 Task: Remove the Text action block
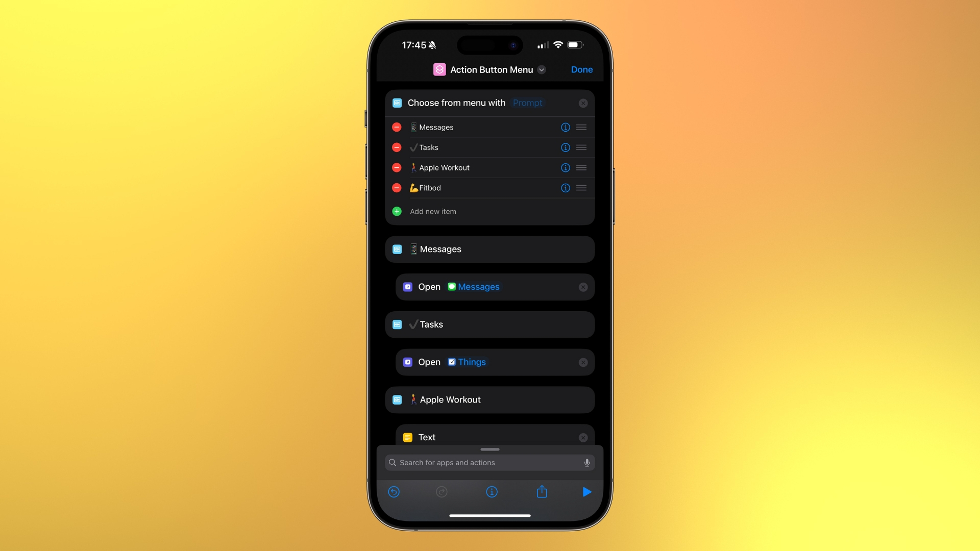click(x=583, y=437)
